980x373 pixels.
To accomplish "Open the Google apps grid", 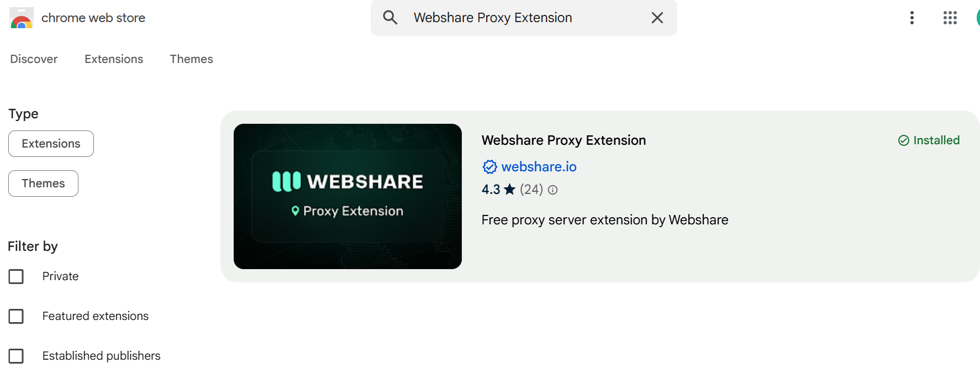I will click(x=950, y=18).
